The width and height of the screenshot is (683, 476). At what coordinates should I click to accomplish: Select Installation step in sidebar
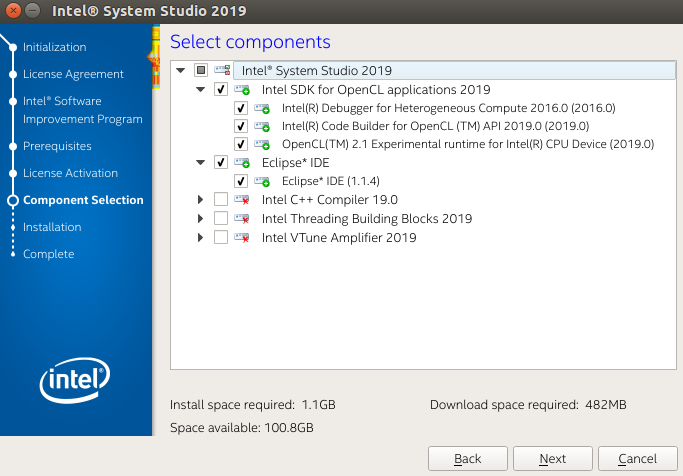[52, 227]
